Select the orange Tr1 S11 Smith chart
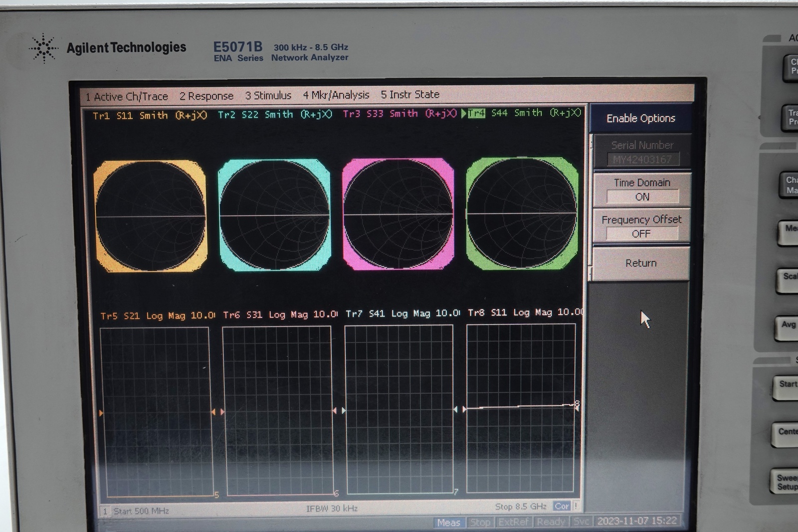 150,216
